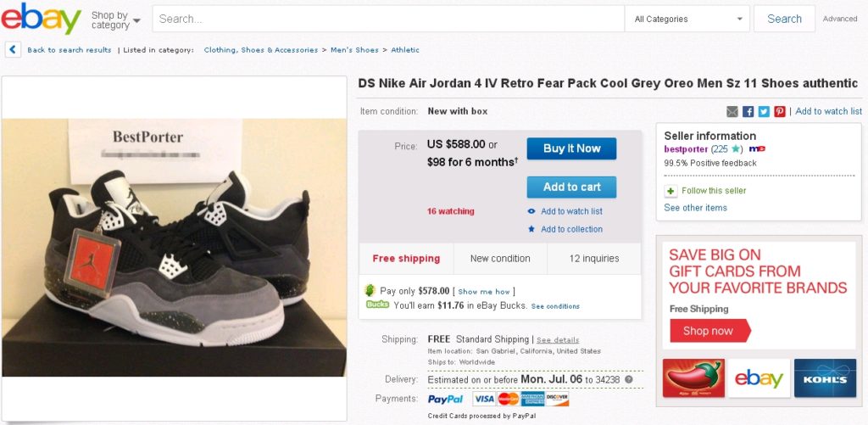Click the seller's about me icon
868x425 pixels.
click(757, 149)
